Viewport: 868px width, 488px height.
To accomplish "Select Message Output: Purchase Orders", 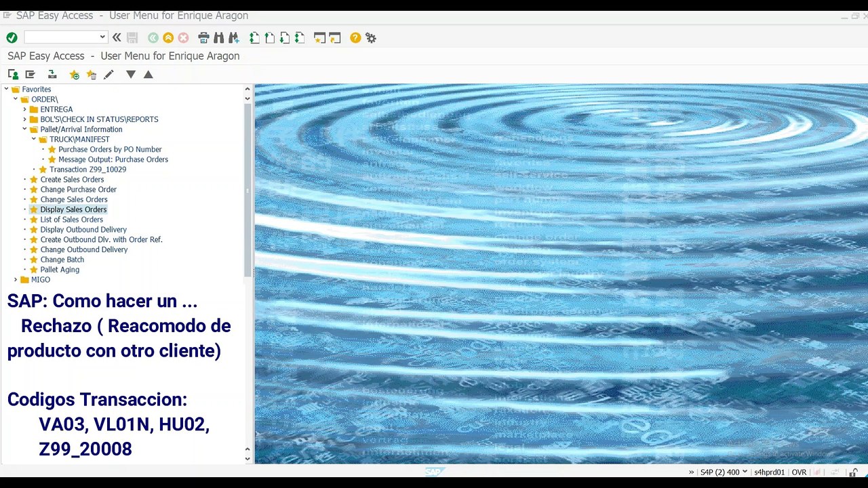I will 113,159.
